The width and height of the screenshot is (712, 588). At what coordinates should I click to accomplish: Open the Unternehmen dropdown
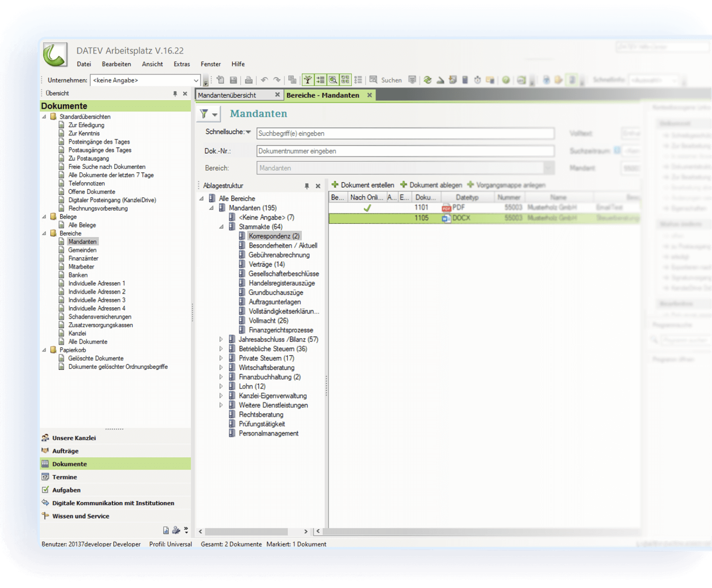pos(196,81)
